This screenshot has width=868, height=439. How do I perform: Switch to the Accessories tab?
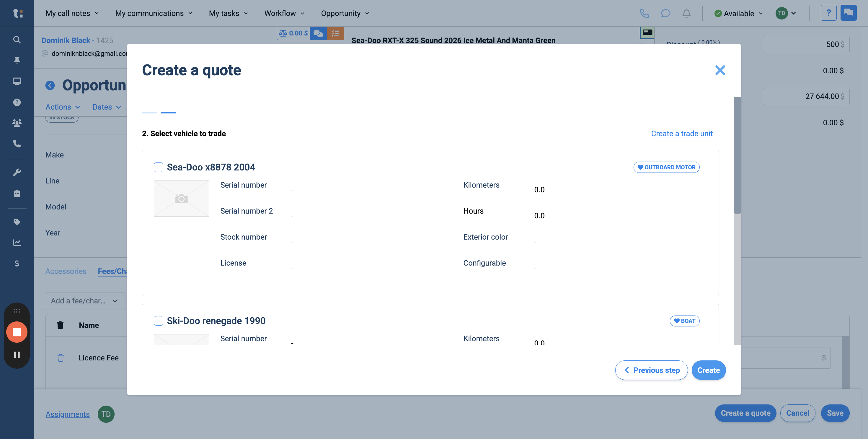pyautogui.click(x=66, y=271)
